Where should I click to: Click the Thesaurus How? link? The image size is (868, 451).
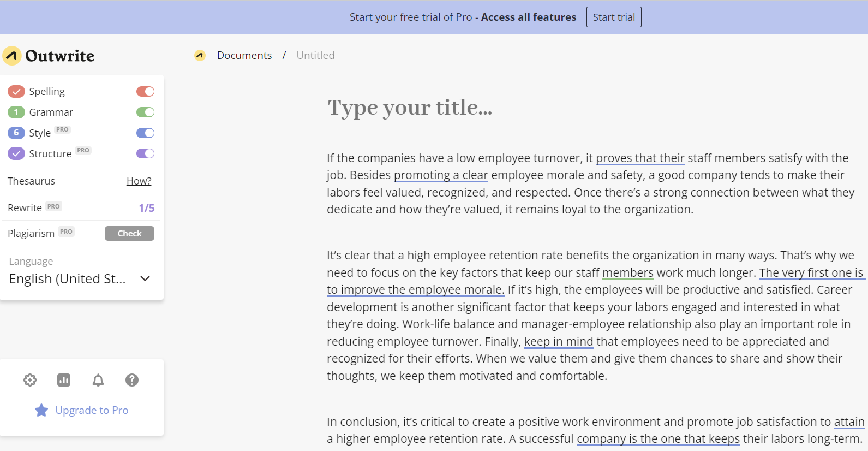point(139,181)
